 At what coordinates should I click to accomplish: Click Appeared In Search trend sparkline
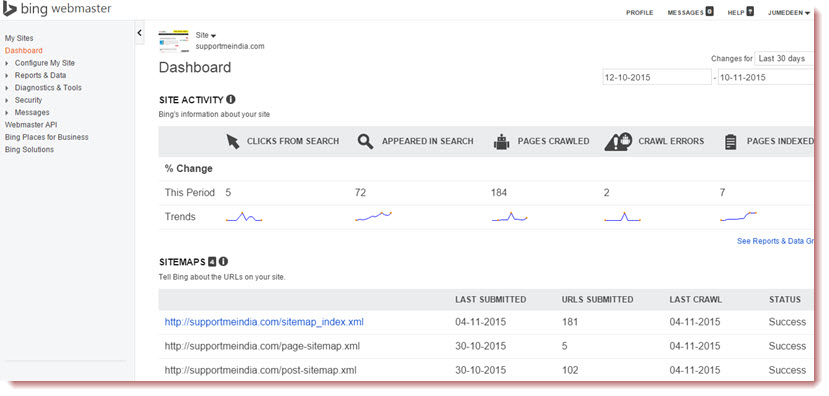(x=373, y=216)
